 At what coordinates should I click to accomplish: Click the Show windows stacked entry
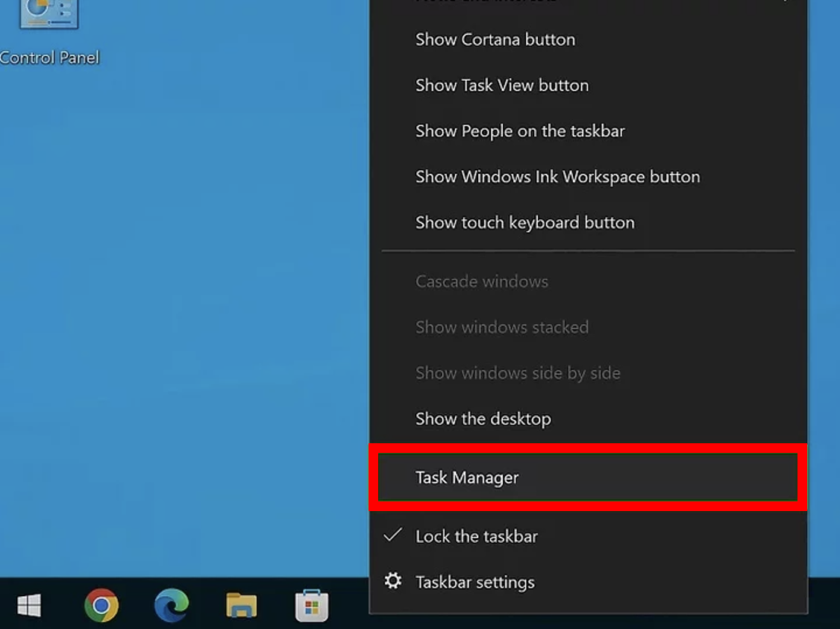point(501,327)
